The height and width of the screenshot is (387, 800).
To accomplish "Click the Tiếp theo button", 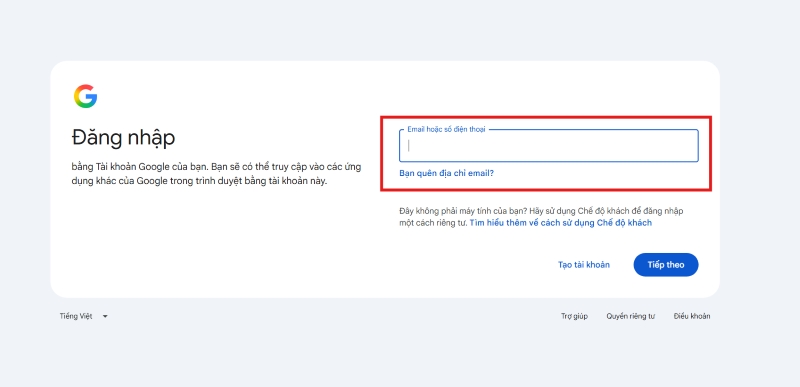I will pyautogui.click(x=666, y=265).
